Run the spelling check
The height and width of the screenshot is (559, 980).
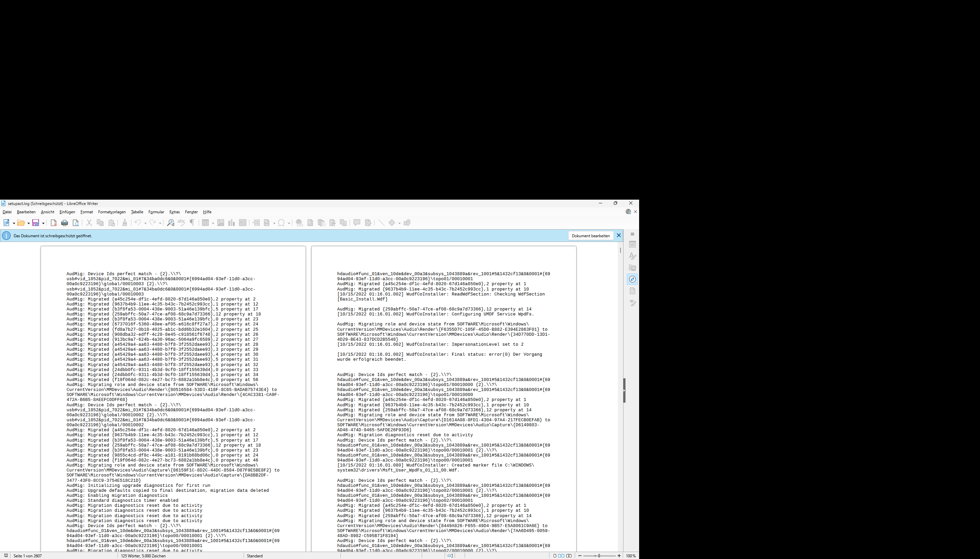coord(181,223)
